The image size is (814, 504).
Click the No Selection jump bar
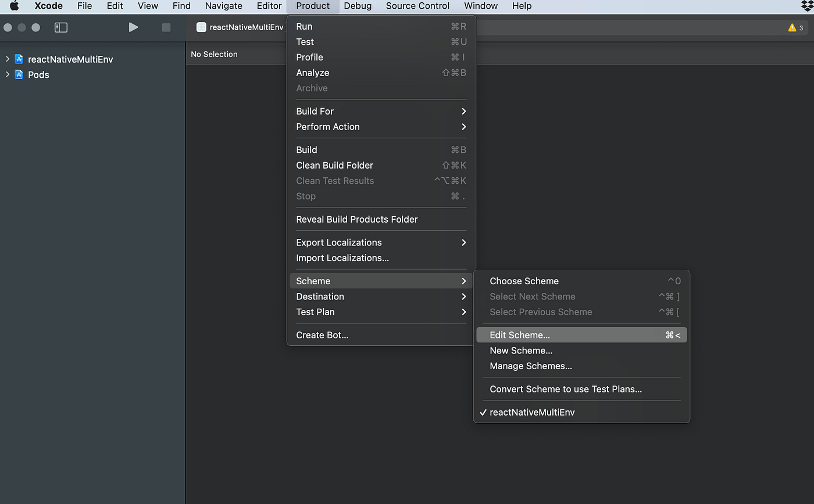[x=214, y=54]
